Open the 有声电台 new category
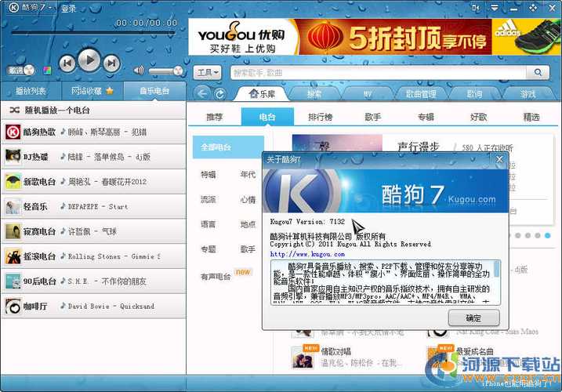 click(216, 277)
